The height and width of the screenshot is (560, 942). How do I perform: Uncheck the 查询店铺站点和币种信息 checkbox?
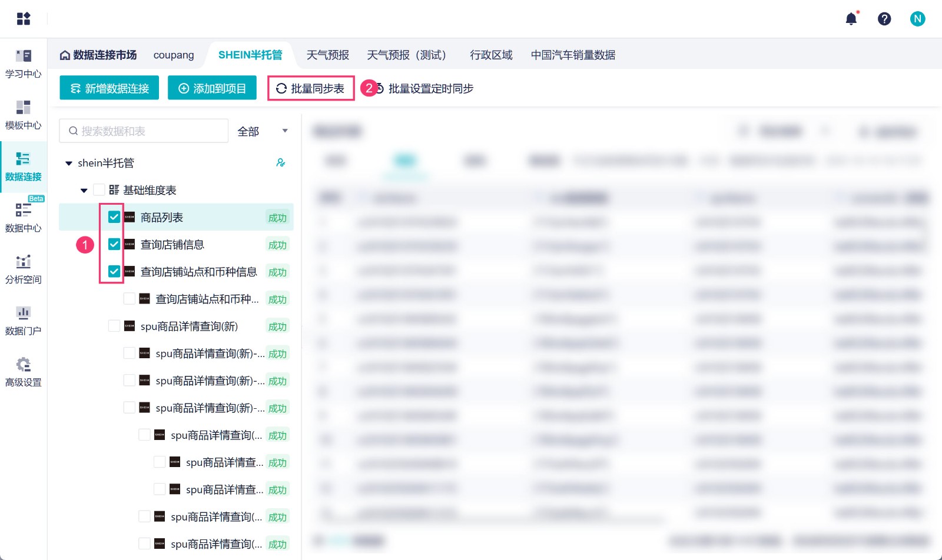pos(114,271)
